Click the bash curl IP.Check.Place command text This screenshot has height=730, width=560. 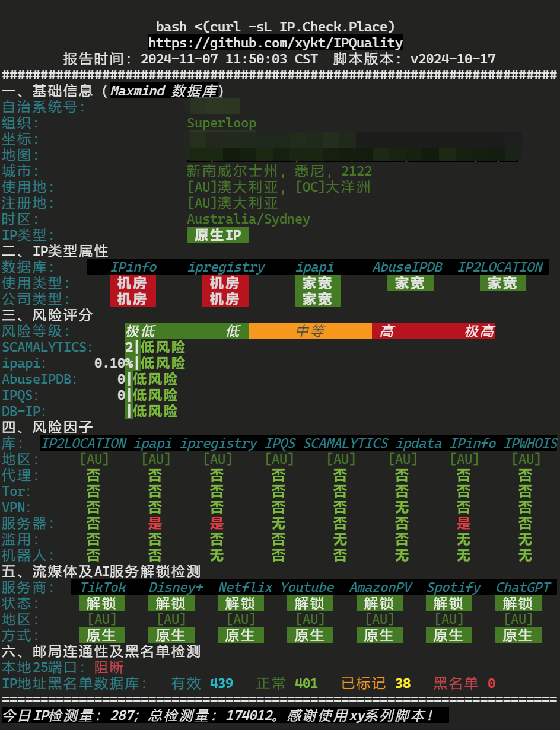[x=275, y=27]
